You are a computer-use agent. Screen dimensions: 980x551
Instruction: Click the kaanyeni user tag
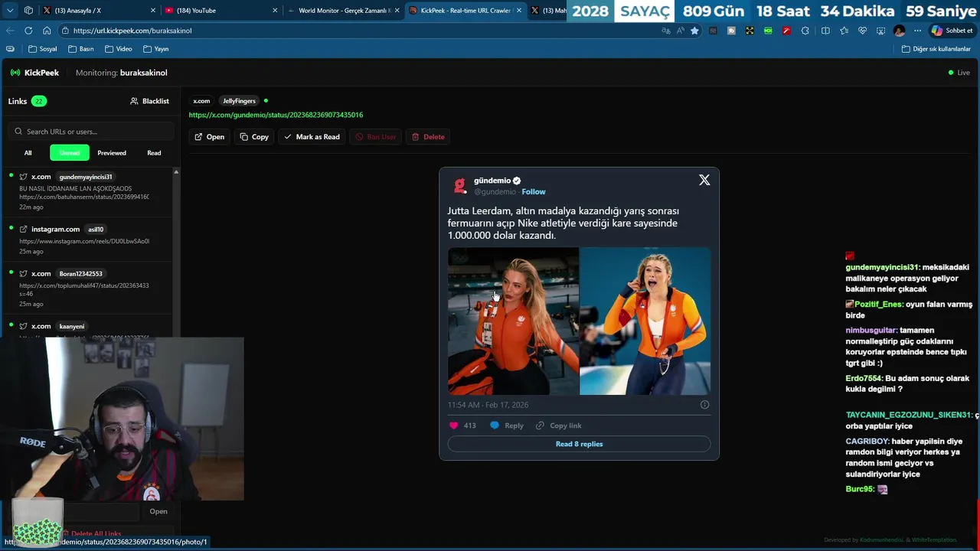[72, 326]
